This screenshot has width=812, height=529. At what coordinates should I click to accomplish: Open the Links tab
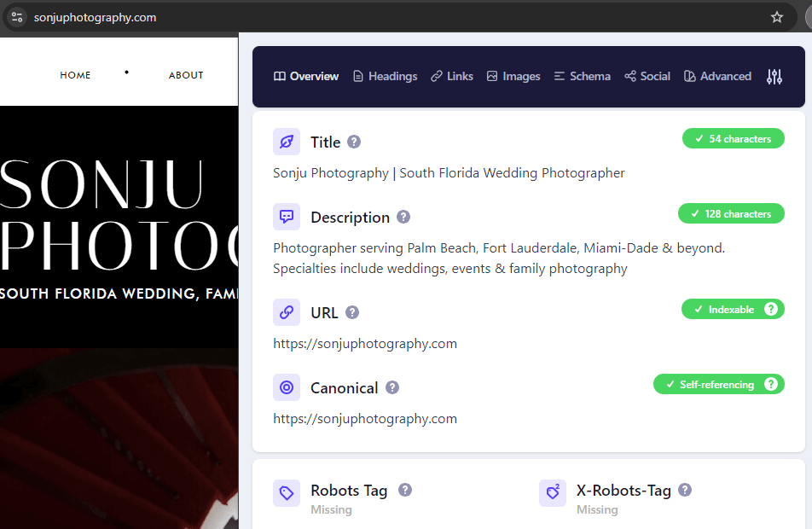451,76
